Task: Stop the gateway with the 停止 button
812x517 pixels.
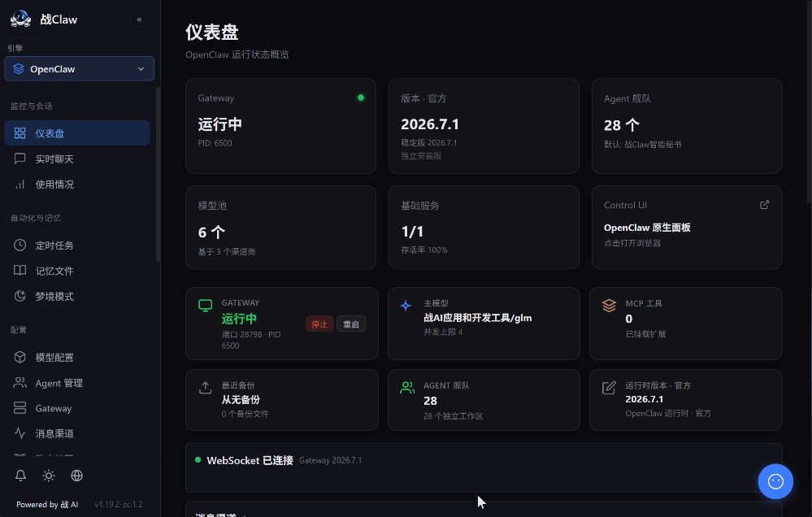Action: pyautogui.click(x=319, y=324)
